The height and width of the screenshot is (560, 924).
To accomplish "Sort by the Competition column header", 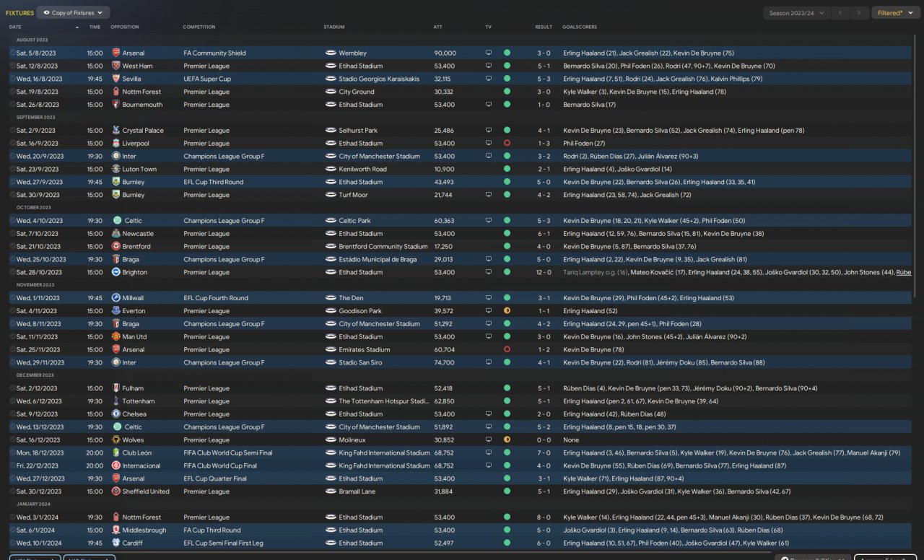I will pos(199,27).
